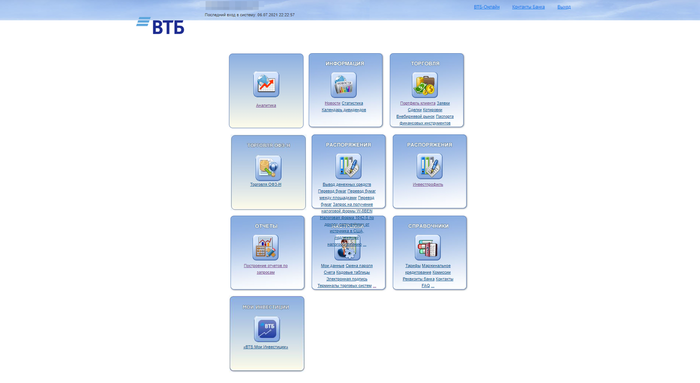This screenshot has width=700, height=383.
Task: Open ВТБ-Онлайн link in header
Action: click(x=487, y=7)
